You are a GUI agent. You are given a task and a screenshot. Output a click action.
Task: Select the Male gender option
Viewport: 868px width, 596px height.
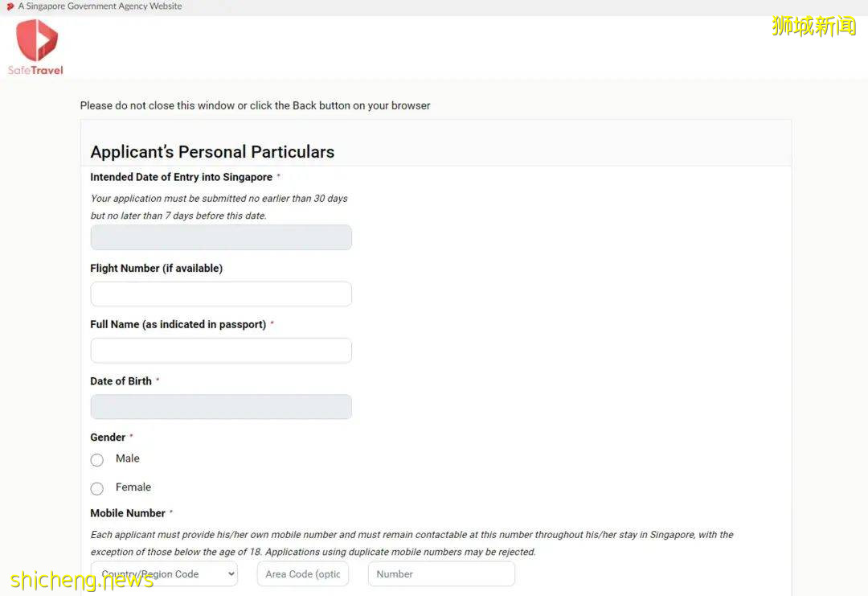pos(97,460)
